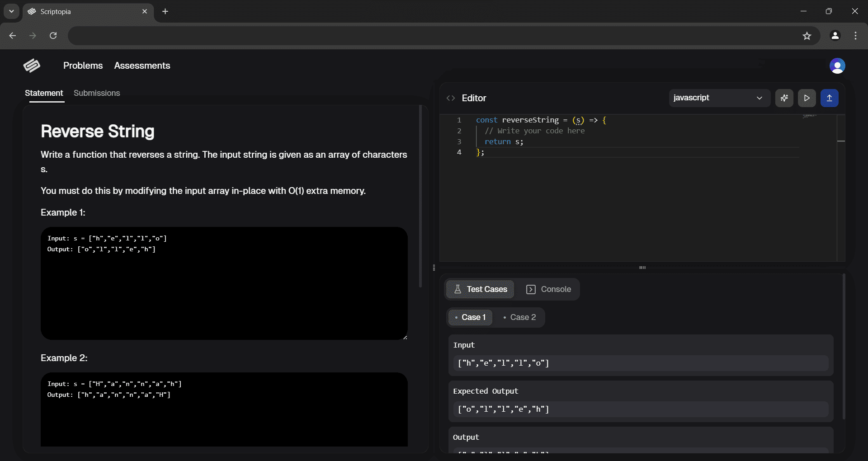Image resolution: width=868 pixels, height=461 pixels.
Task: Reload the page with refresh button
Action: coord(53,36)
